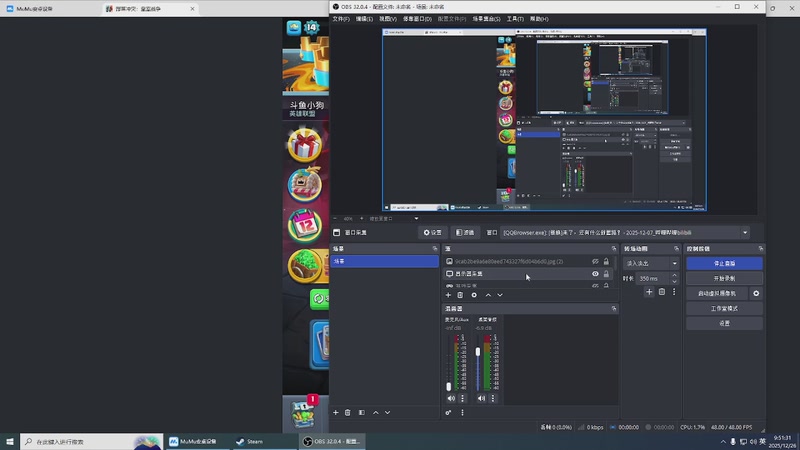Viewport: 800px width, 450px height.
Task: Add a new scene transition
Action: [x=649, y=292]
